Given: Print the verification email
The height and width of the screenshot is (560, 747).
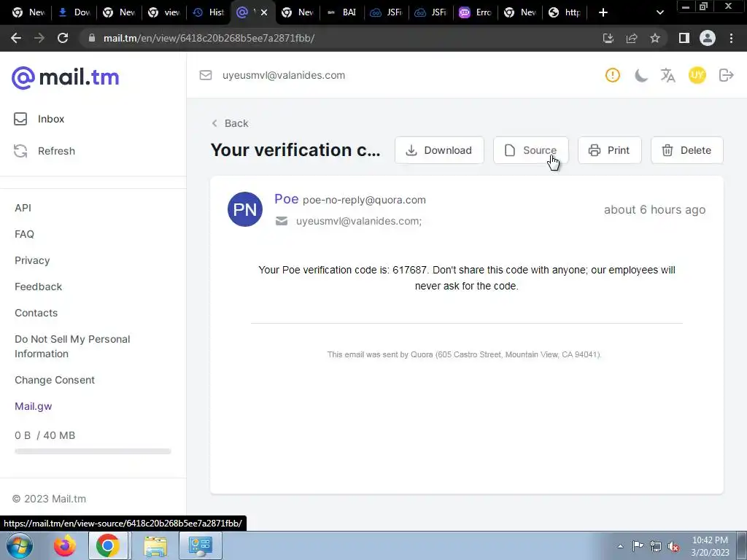Looking at the screenshot, I should 609,150.
